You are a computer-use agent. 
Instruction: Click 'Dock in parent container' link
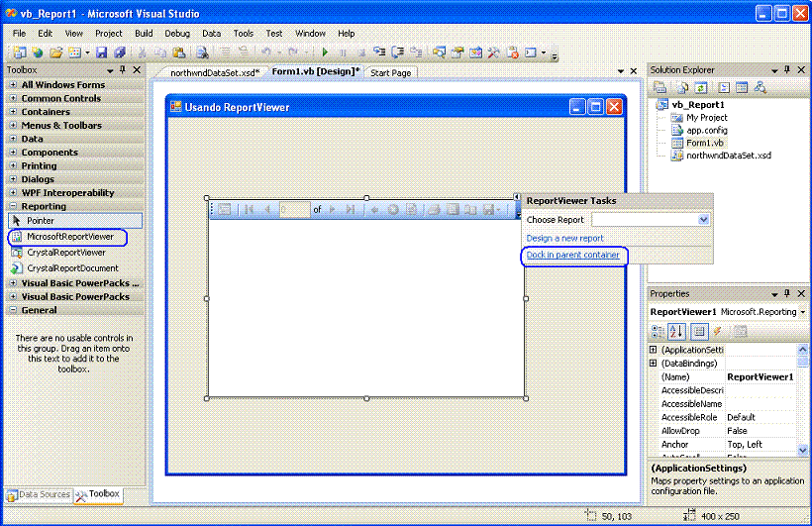click(x=572, y=255)
